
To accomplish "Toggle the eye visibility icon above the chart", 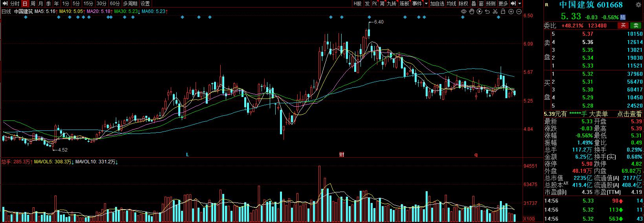I will click(x=463, y=12).
